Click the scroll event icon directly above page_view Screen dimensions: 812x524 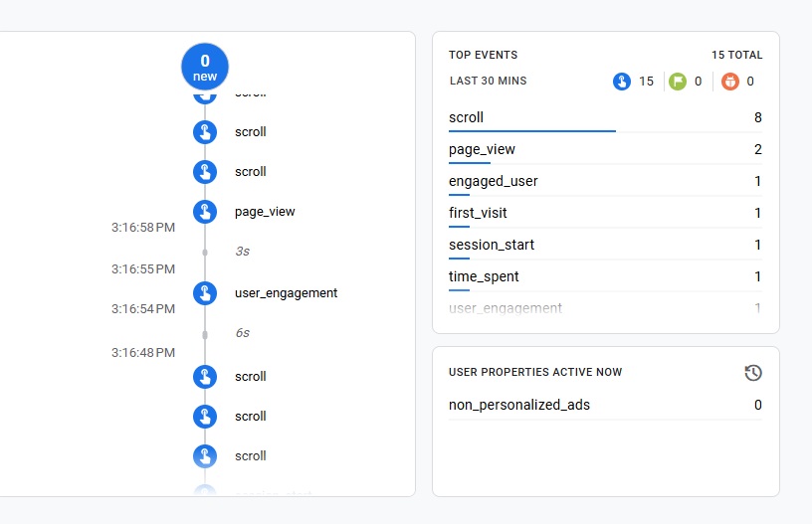[205, 172]
